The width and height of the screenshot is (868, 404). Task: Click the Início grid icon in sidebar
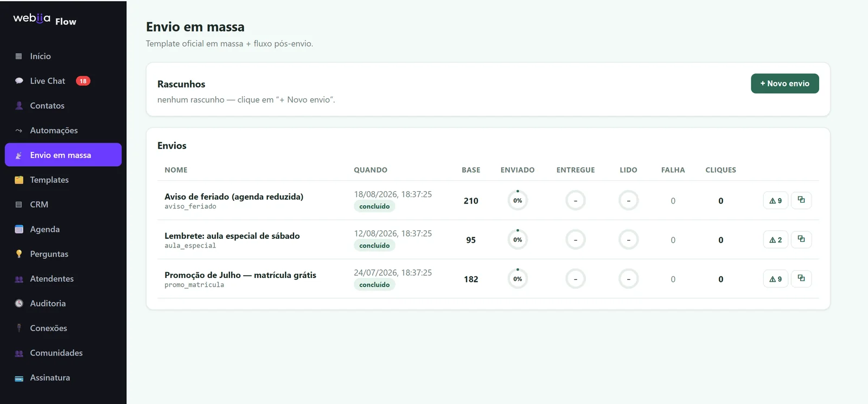pos(19,56)
